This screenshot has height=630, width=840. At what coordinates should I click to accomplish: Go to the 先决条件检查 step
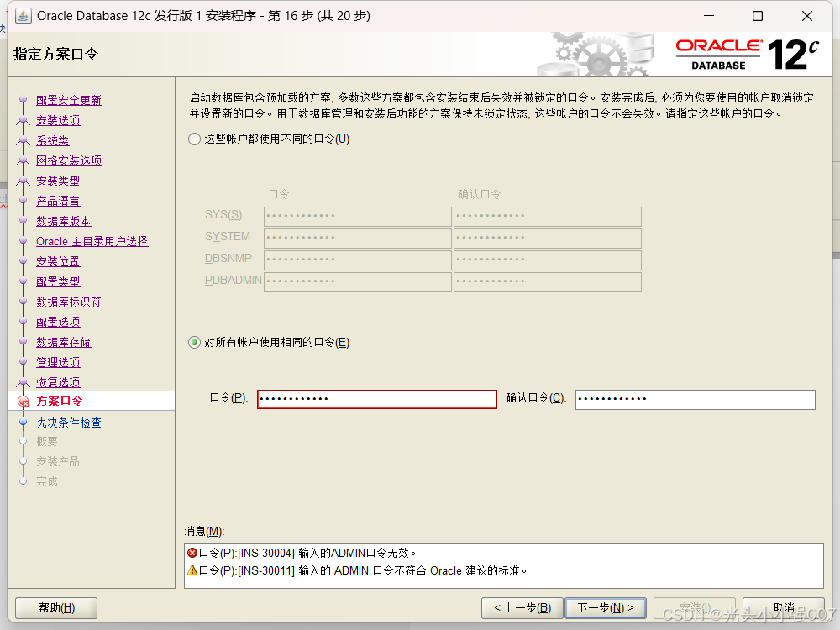(69, 423)
